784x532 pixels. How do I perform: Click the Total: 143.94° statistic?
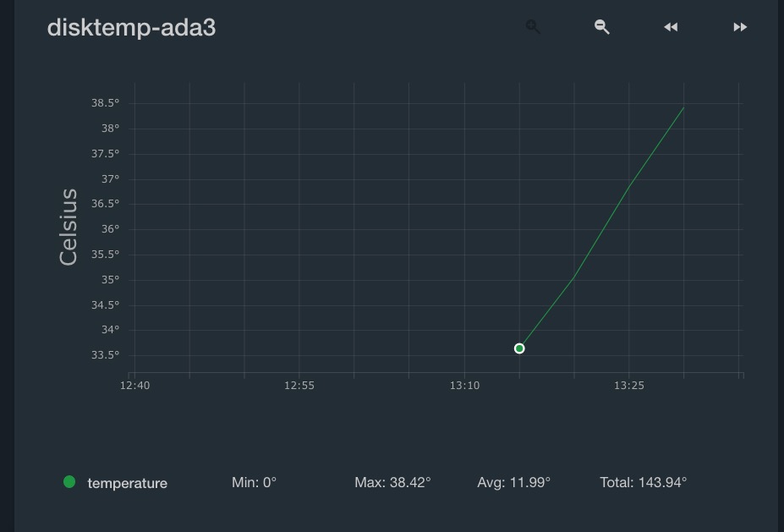tap(644, 482)
